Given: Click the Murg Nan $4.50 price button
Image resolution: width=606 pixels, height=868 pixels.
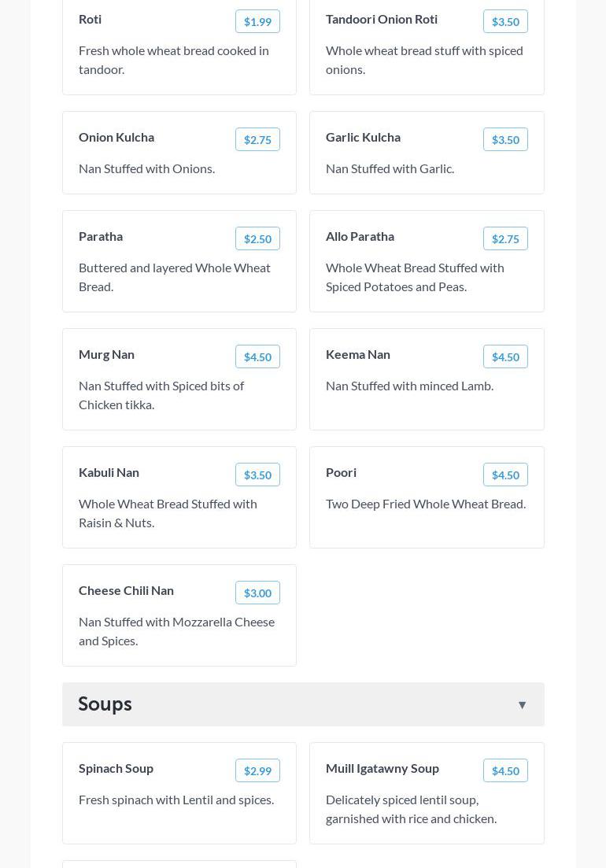Looking at the screenshot, I should pos(257,357).
